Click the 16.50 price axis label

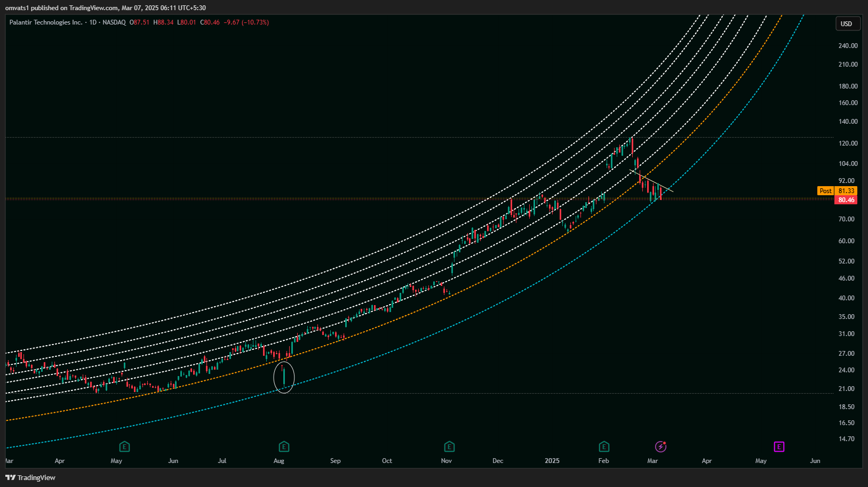click(x=847, y=423)
